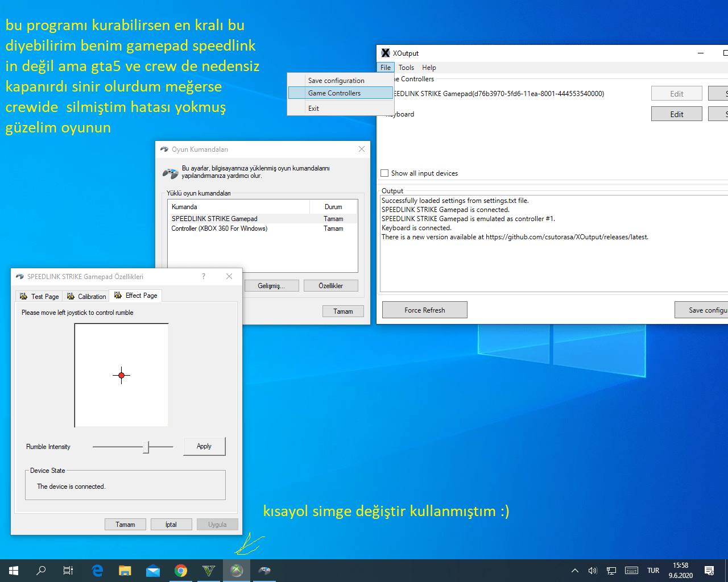This screenshot has width=728, height=582.
Task: Switch to the Calibration tab
Action: [x=86, y=296]
